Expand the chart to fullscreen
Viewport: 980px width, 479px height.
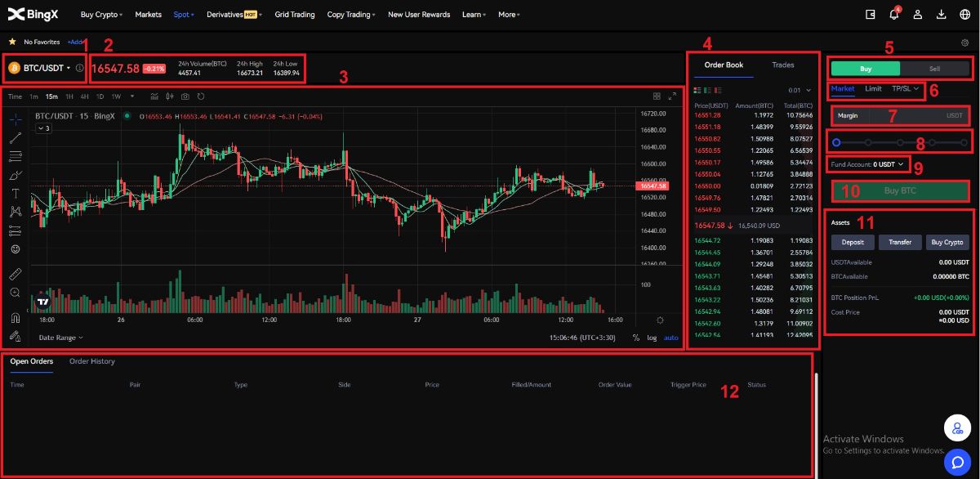point(672,96)
